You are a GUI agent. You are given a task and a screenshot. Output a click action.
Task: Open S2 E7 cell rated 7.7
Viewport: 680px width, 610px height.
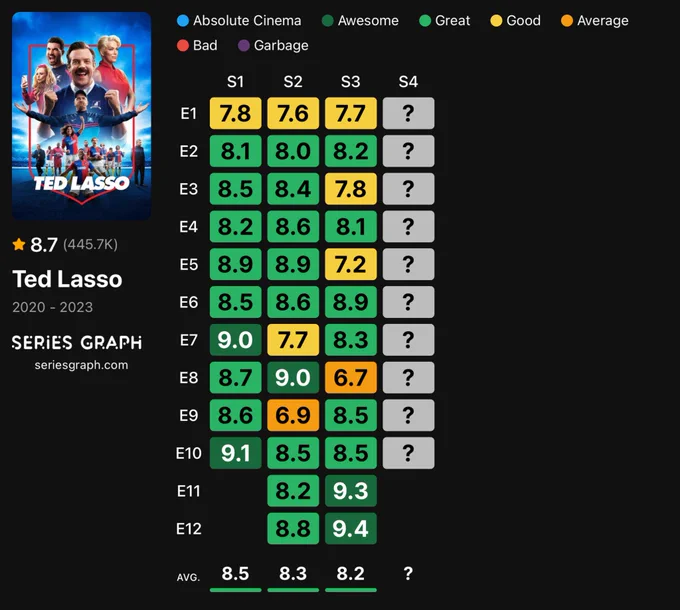pyautogui.click(x=293, y=339)
